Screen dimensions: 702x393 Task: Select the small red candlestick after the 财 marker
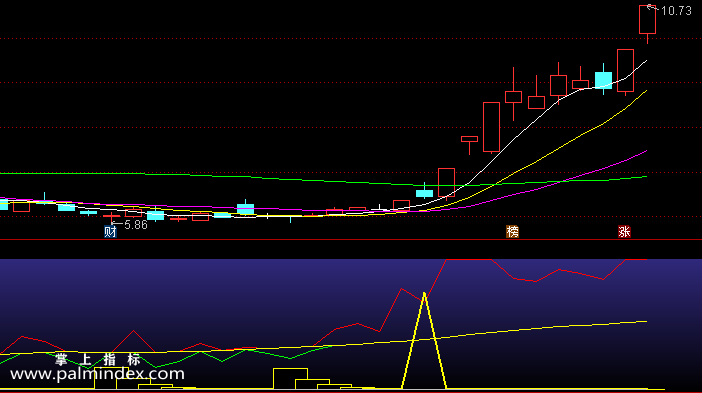coord(133,213)
